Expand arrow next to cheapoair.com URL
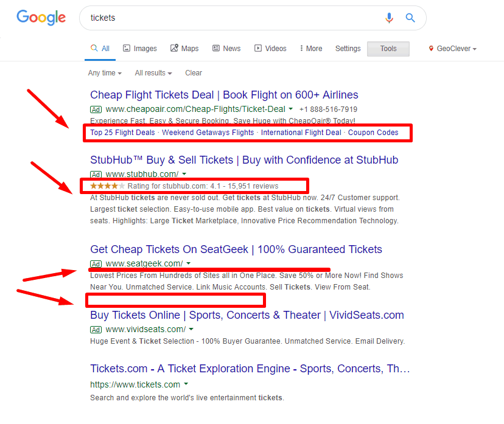 click(x=290, y=109)
